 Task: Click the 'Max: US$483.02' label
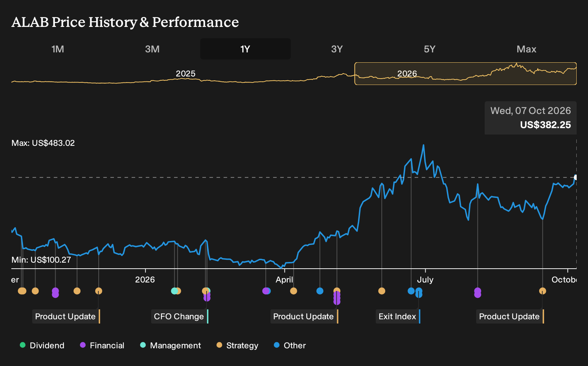[43, 143]
